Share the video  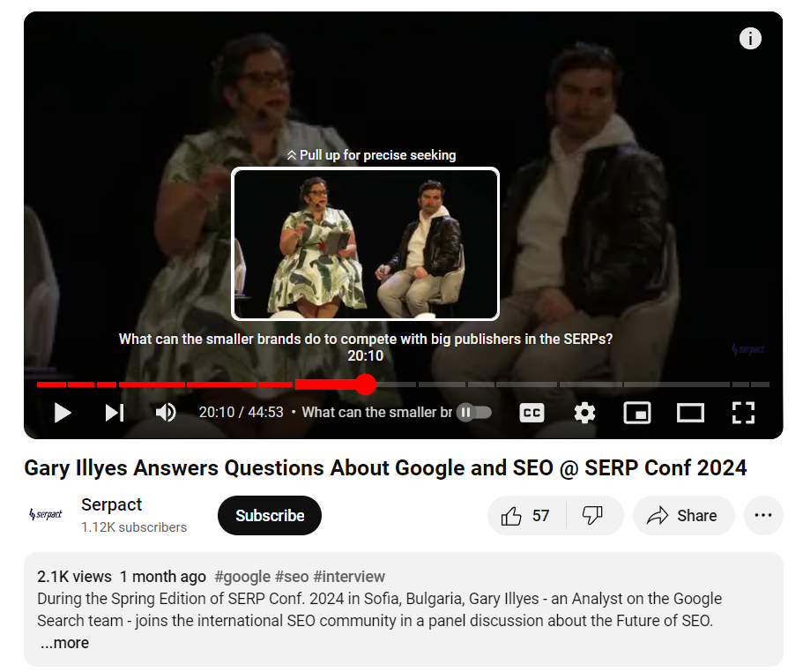[x=683, y=515]
